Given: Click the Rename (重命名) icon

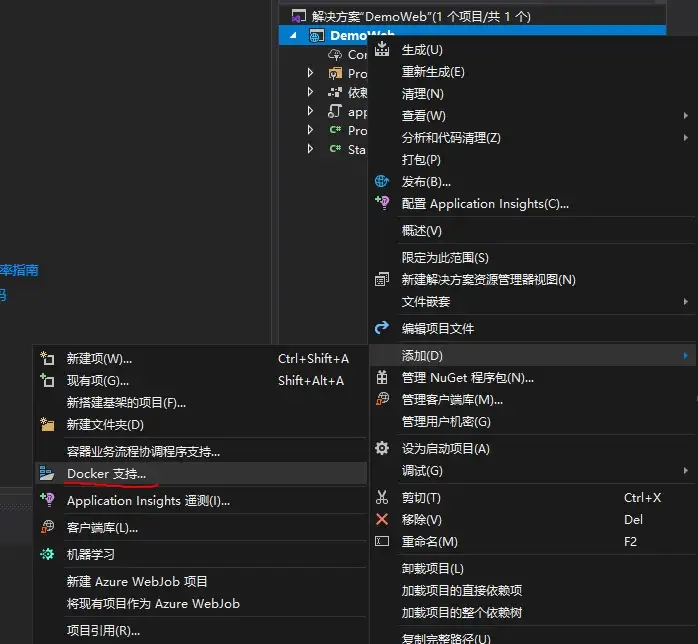Looking at the screenshot, I should (382, 541).
